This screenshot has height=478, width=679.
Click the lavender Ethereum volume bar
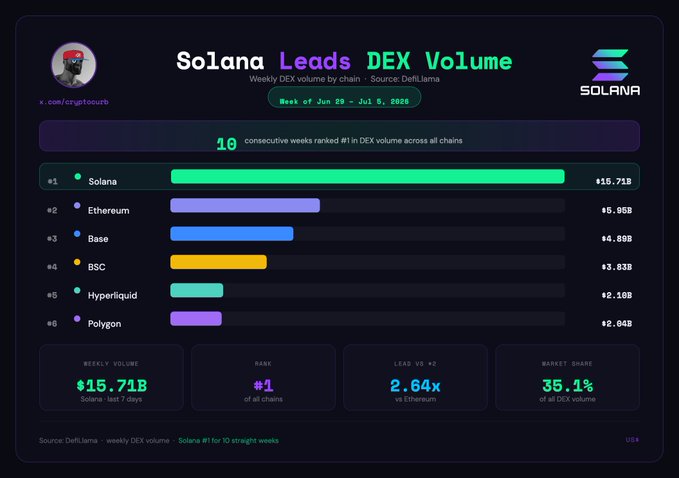[245, 205]
